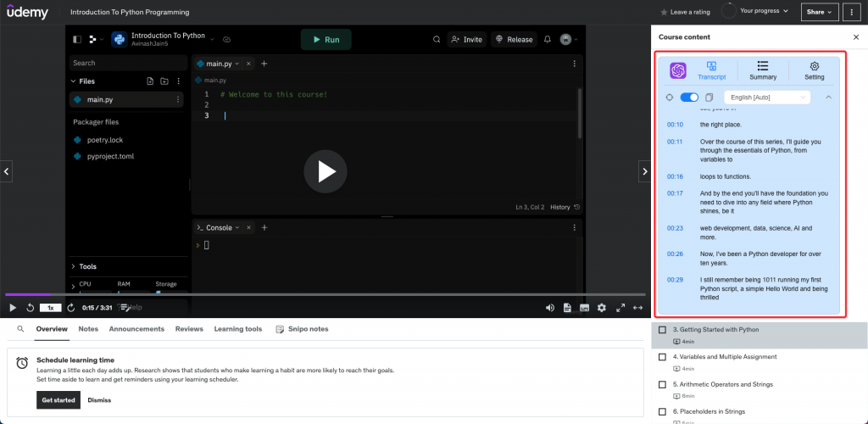Switch to the Notes tab
868x424 pixels.
[x=88, y=329]
